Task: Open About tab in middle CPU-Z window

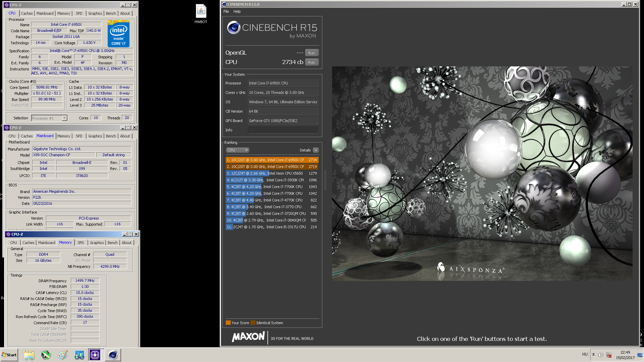Action: tap(125, 136)
